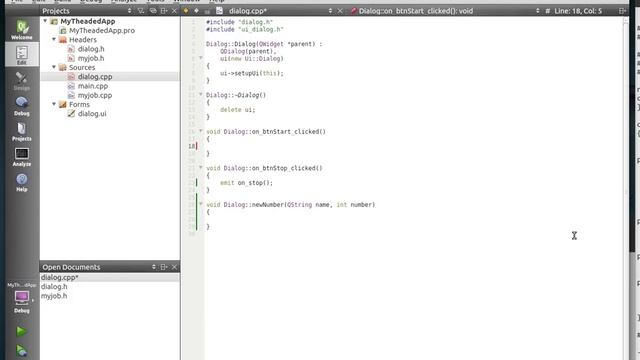Image resolution: width=640 pixels, height=360 pixels.
Task: Open dialog.h under Headers
Action: [91, 49]
